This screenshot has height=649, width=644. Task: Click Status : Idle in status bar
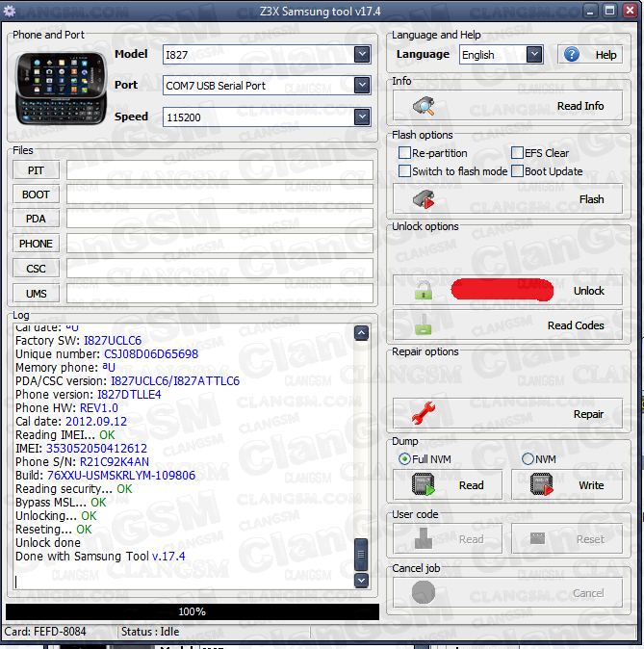coord(150,632)
